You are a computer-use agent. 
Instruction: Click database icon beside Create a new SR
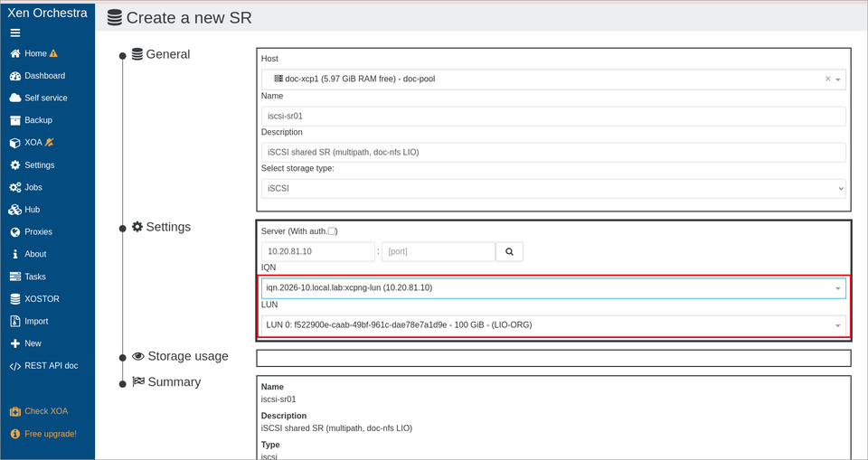115,18
